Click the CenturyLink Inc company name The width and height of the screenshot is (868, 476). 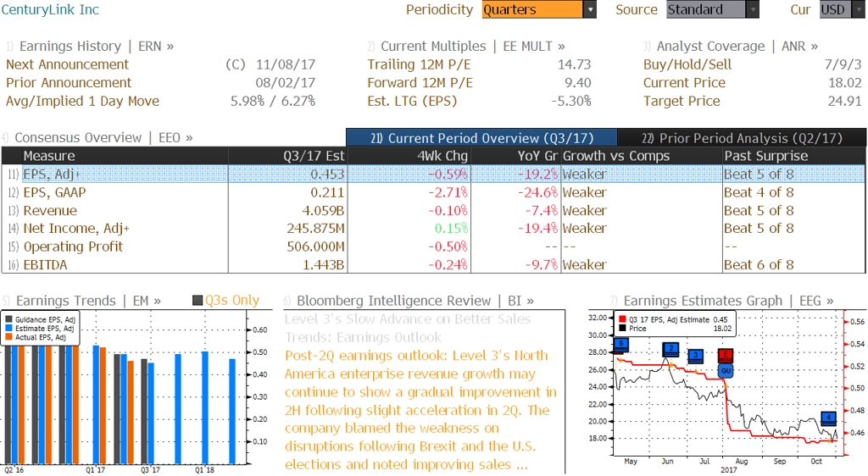coord(50,9)
